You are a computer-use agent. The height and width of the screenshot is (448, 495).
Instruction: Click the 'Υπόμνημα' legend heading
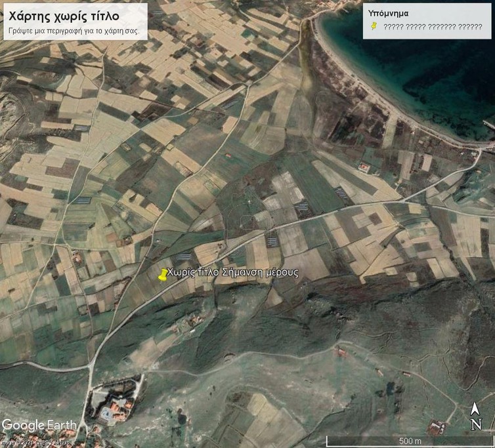(x=389, y=12)
